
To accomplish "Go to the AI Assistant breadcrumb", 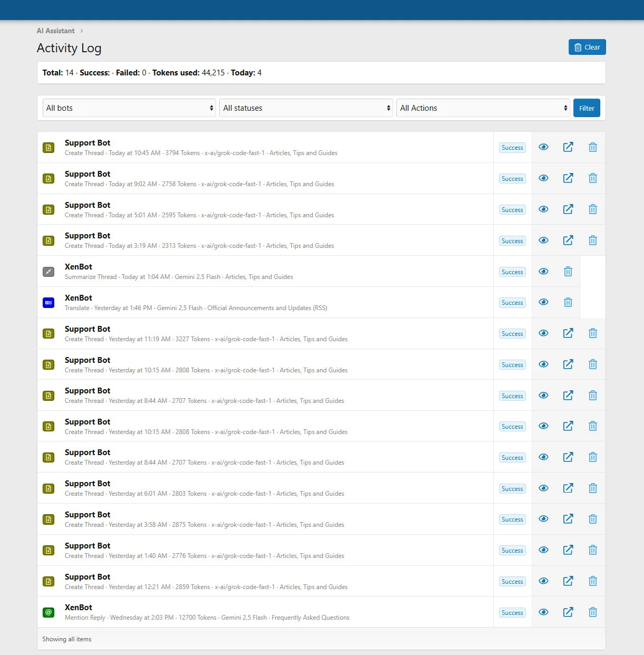I will [x=55, y=31].
